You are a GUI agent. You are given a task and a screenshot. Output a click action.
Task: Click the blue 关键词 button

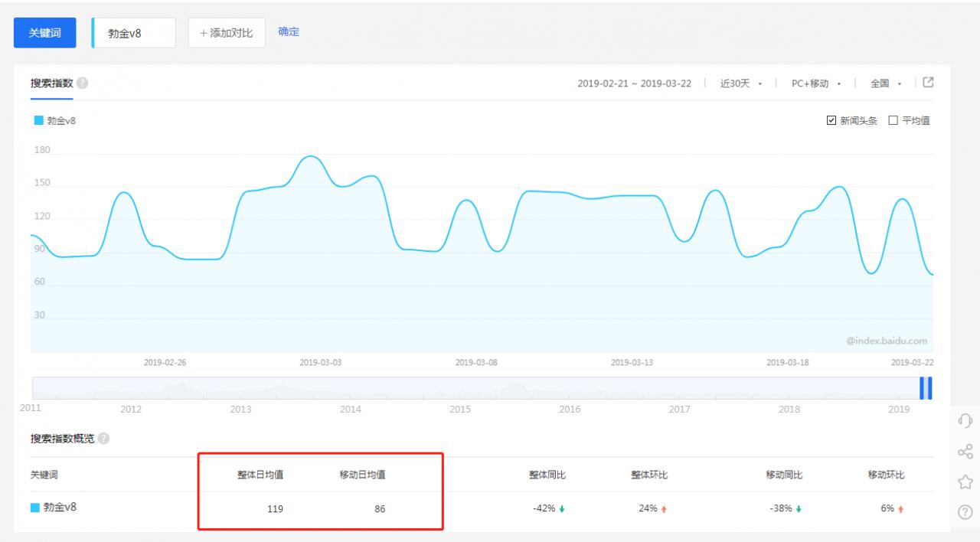tap(45, 33)
